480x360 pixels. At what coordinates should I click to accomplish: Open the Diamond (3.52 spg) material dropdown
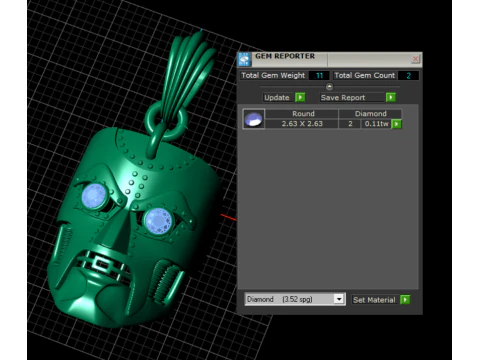tap(295, 299)
